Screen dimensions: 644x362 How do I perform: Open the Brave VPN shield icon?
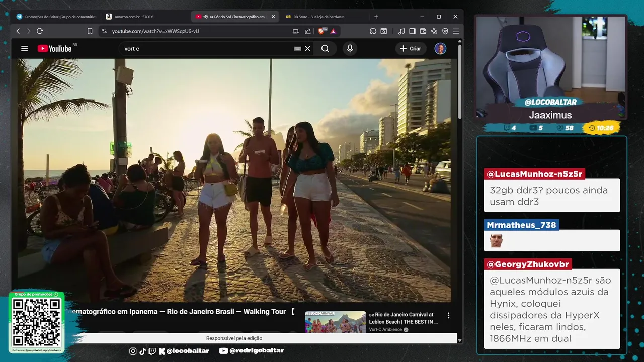445,31
